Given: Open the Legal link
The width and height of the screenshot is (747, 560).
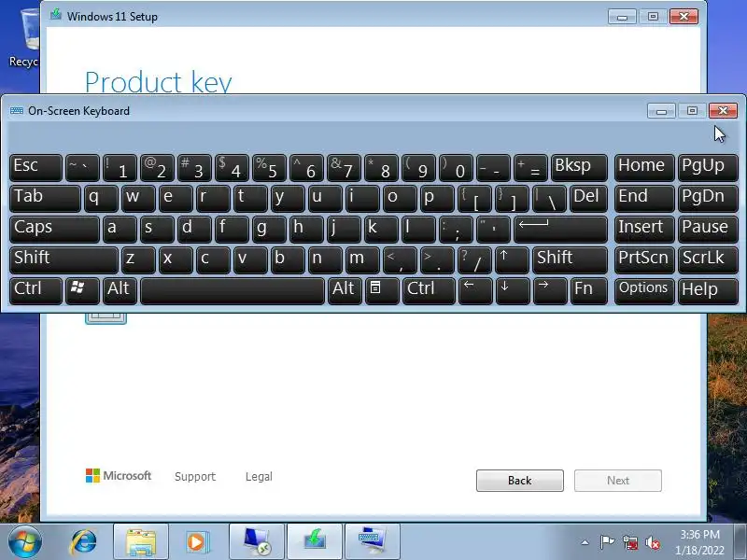Looking at the screenshot, I should coord(259,477).
